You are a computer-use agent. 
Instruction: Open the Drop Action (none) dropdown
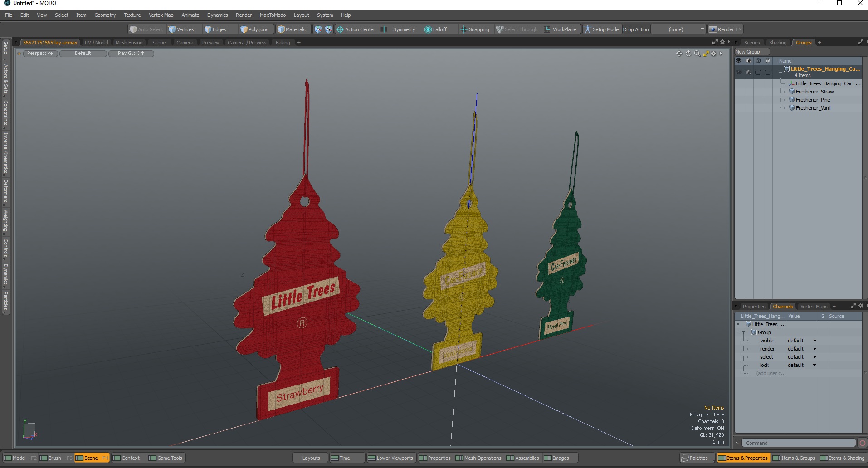click(678, 29)
